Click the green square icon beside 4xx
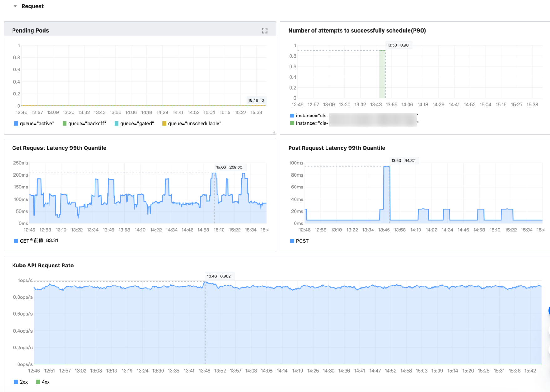Screen dimensions: 550x392 pyautogui.click(x=38, y=382)
